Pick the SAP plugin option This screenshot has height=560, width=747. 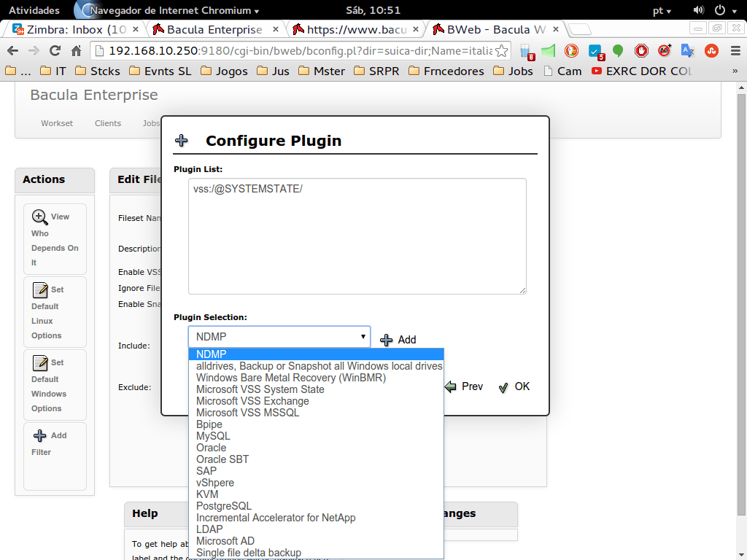point(317,471)
